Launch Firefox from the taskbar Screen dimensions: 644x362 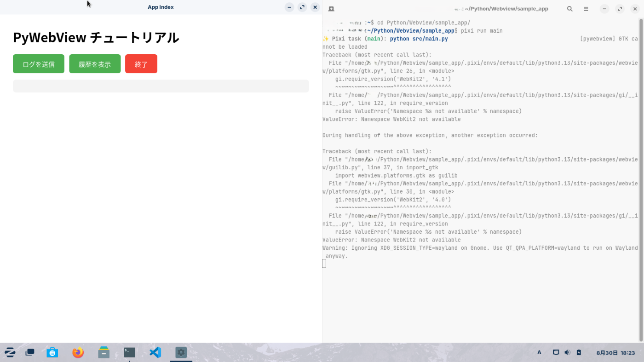[78, 352]
